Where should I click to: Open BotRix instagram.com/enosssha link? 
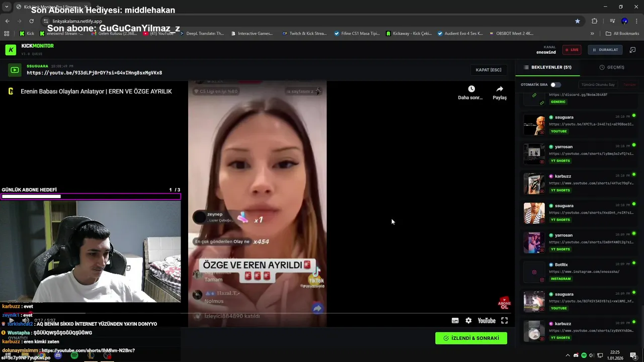tap(584, 271)
